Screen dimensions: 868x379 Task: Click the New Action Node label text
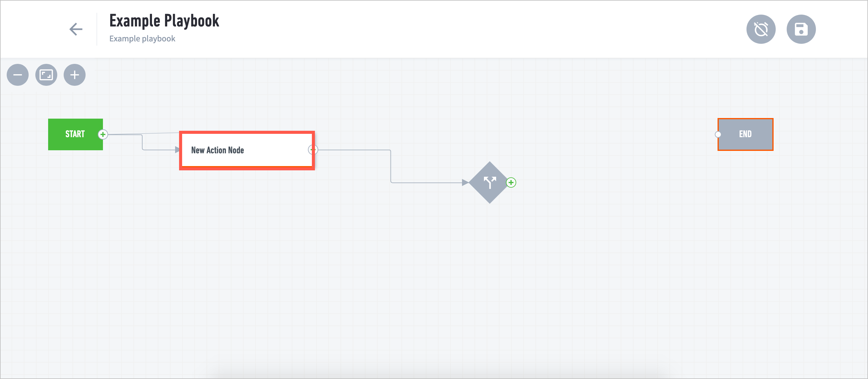[x=217, y=150]
